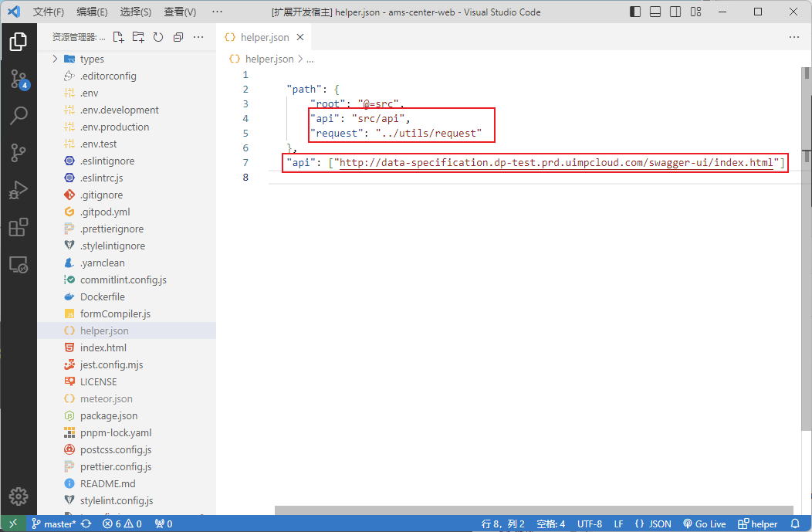This screenshot has height=532, width=812.
Task: Open the JSON language mode selector
Action: pyautogui.click(x=653, y=524)
